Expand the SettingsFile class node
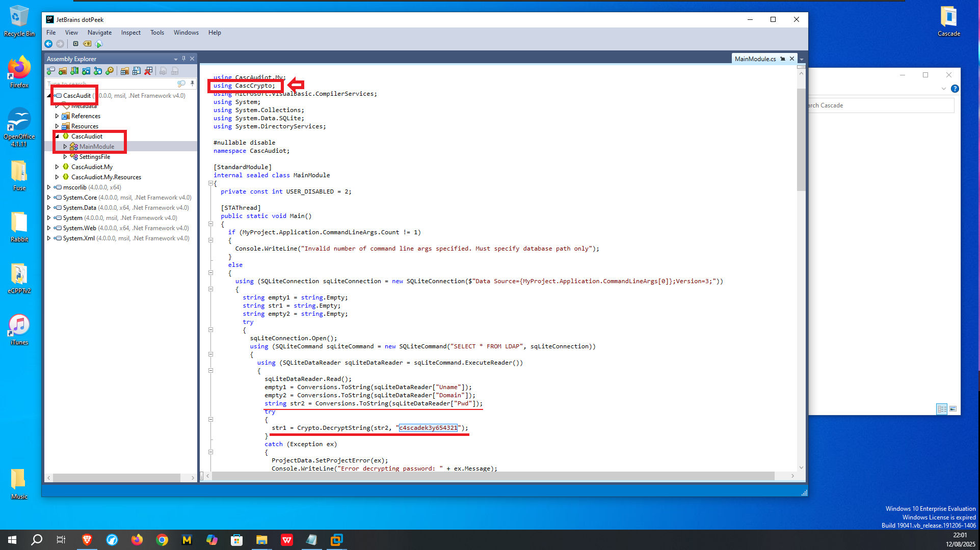 click(x=65, y=157)
